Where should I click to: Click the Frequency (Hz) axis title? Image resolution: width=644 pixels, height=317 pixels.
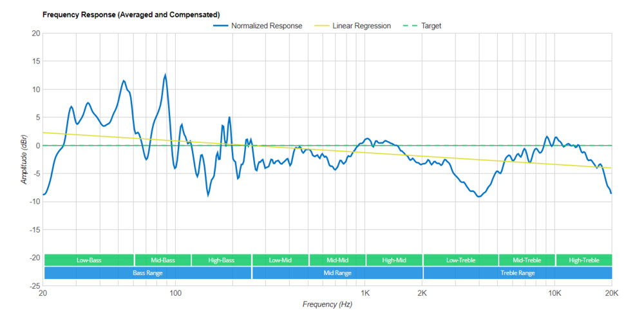click(328, 304)
